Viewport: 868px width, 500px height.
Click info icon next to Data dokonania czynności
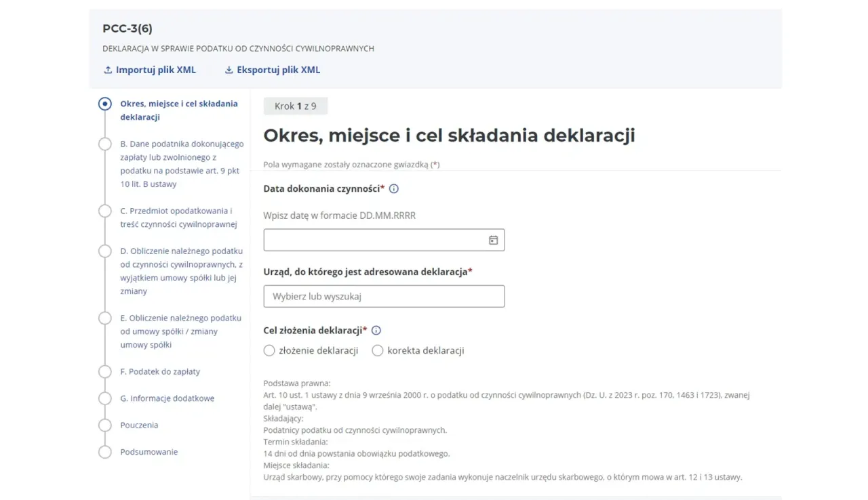coord(393,189)
